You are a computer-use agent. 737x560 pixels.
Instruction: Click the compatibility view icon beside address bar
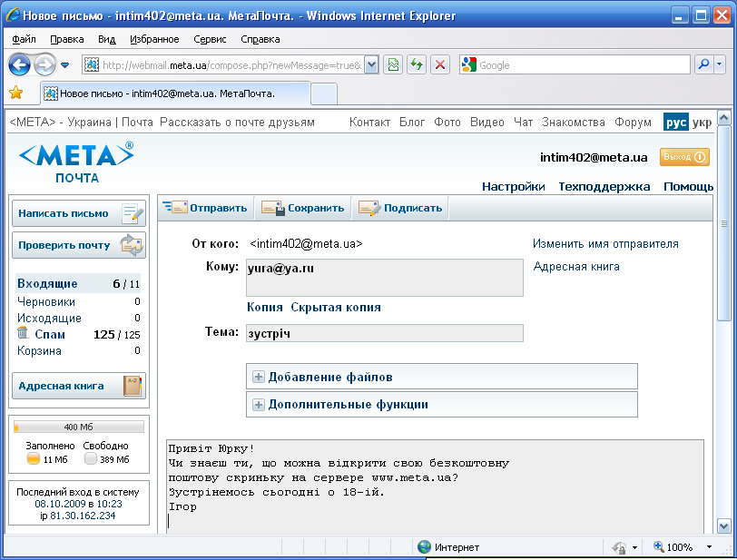click(x=393, y=64)
